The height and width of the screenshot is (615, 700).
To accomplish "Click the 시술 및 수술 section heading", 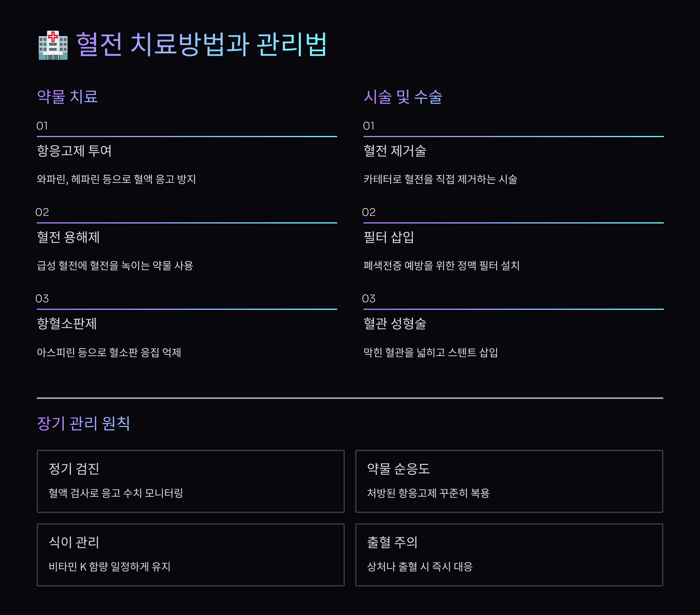I will 403,97.
